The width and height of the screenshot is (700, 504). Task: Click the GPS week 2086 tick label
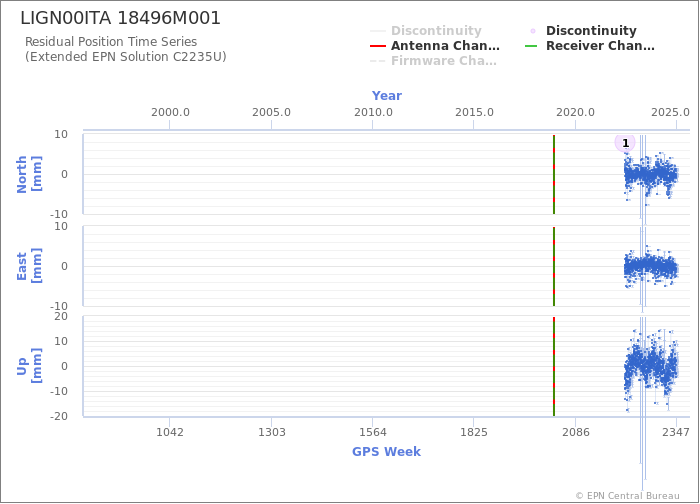[x=575, y=432]
